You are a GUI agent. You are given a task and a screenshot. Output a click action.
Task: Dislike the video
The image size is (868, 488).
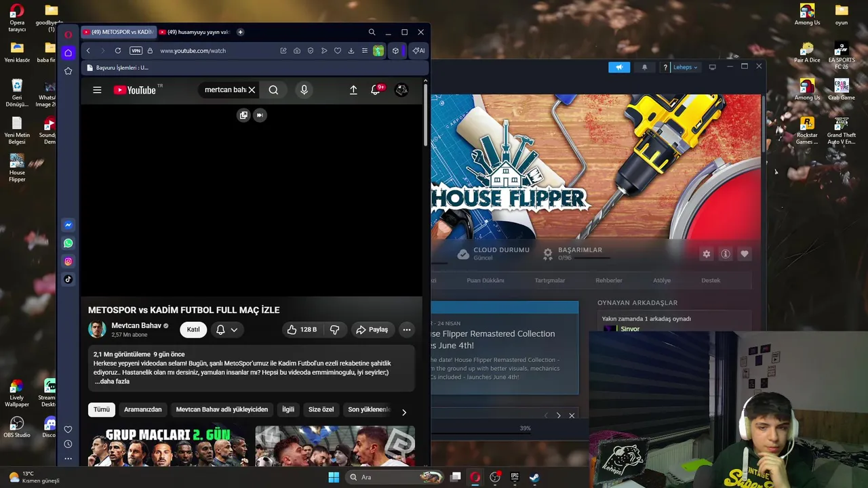pyautogui.click(x=335, y=329)
